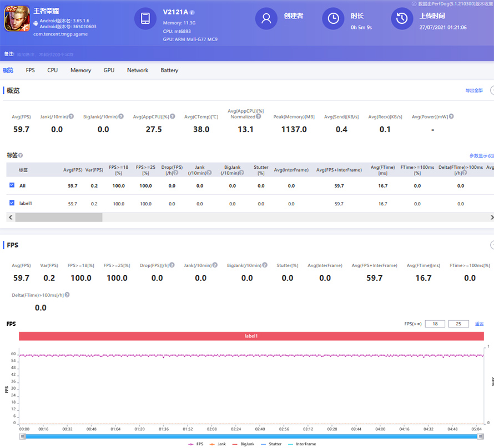Click the help icon beside FPS section Drop(FPS)[/h]
Image resolution: width=494 pixels, height=448 pixels.
click(172, 265)
